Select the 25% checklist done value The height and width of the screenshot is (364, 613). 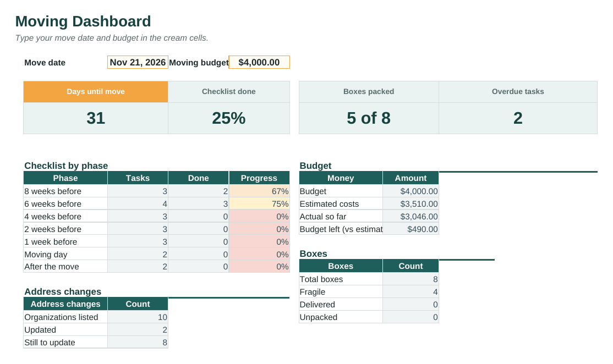(x=229, y=118)
